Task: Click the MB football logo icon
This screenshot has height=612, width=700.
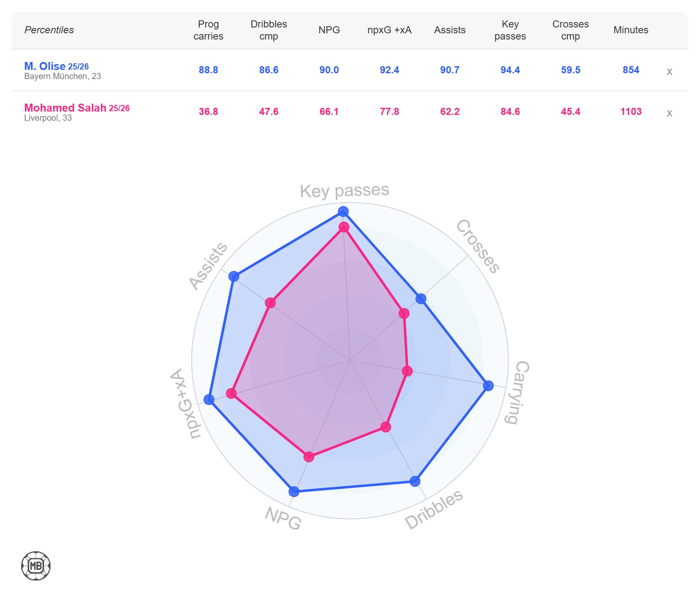Action: pyautogui.click(x=36, y=566)
